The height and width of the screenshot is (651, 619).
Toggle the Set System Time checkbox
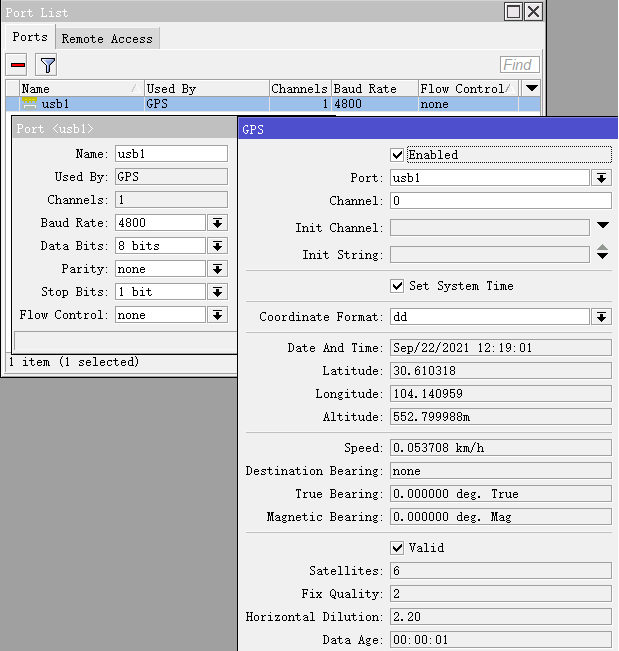397,286
